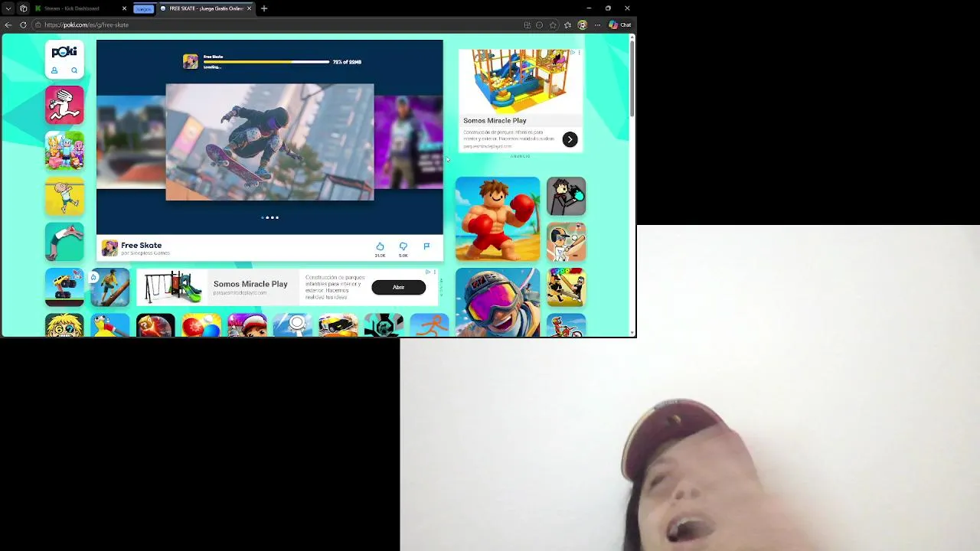The width and height of the screenshot is (980, 551).
Task: Reload the current page
Action: pos(23,24)
